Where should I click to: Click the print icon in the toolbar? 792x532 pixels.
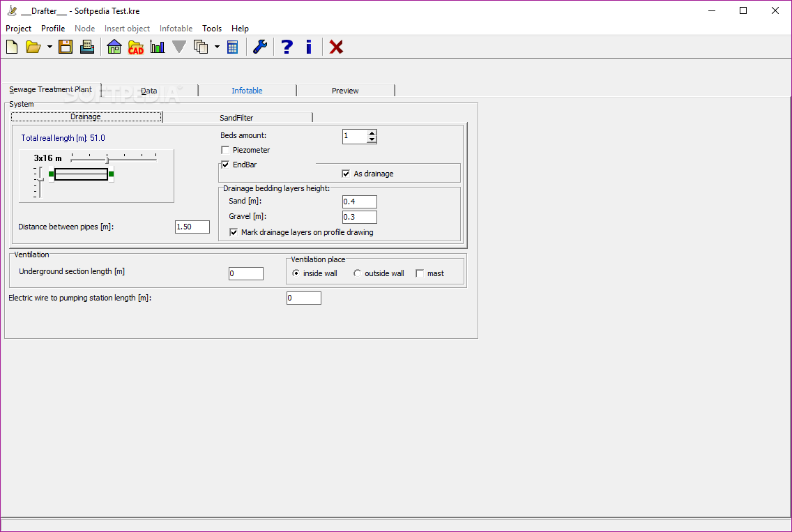tap(87, 47)
